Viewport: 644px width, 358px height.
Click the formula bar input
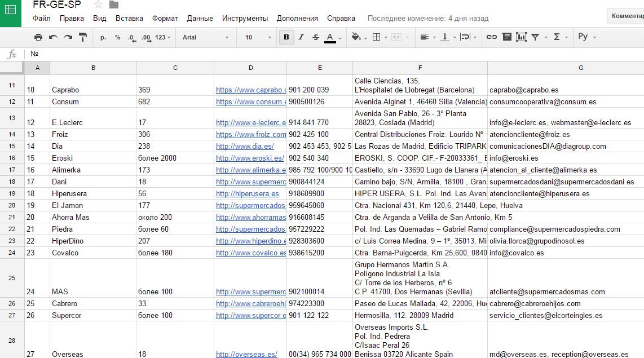(x=335, y=54)
